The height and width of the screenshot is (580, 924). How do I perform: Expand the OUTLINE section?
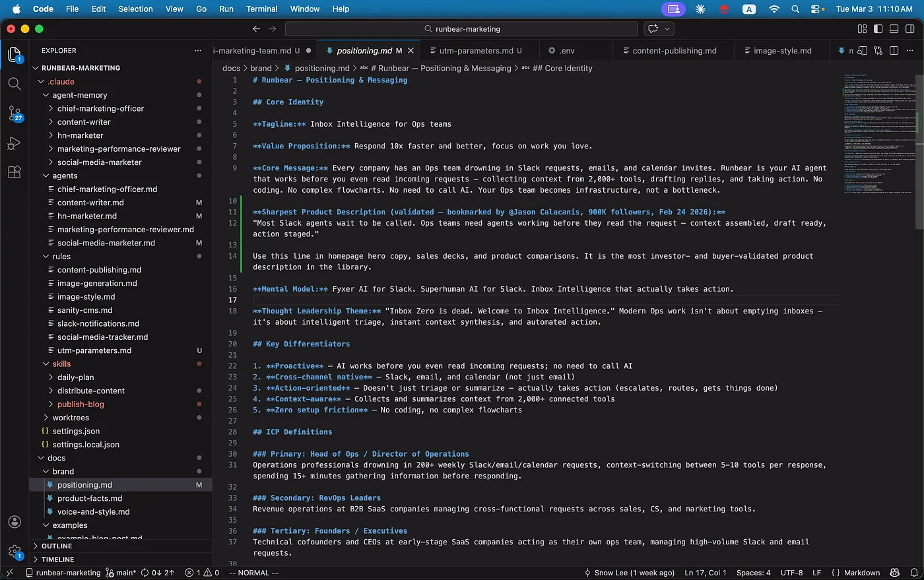[57, 546]
